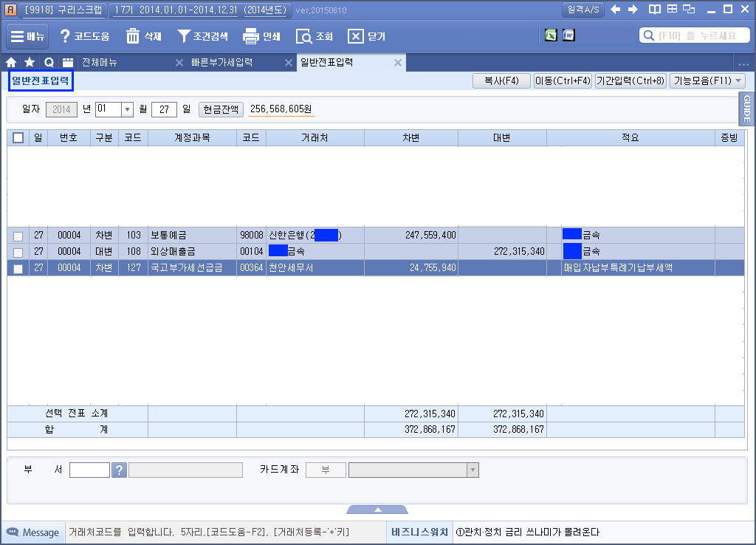Open the month dropdown arrow
This screenshot has height=545, width=756.
127,109
